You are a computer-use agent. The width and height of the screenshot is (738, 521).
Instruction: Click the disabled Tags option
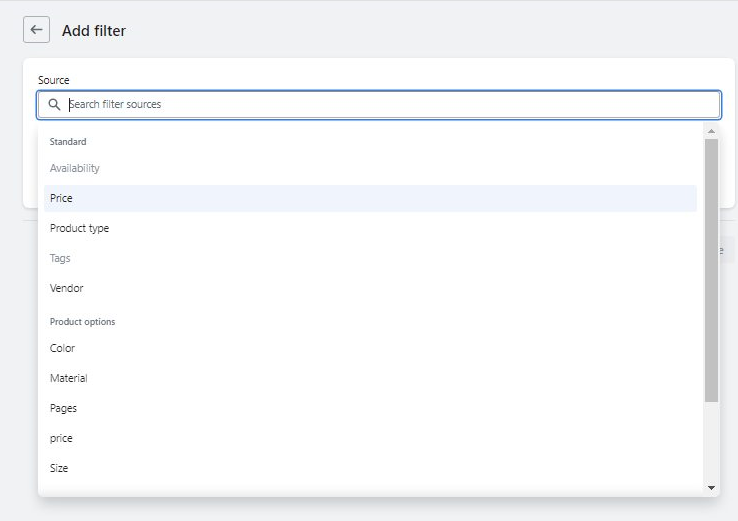point(61,258)
